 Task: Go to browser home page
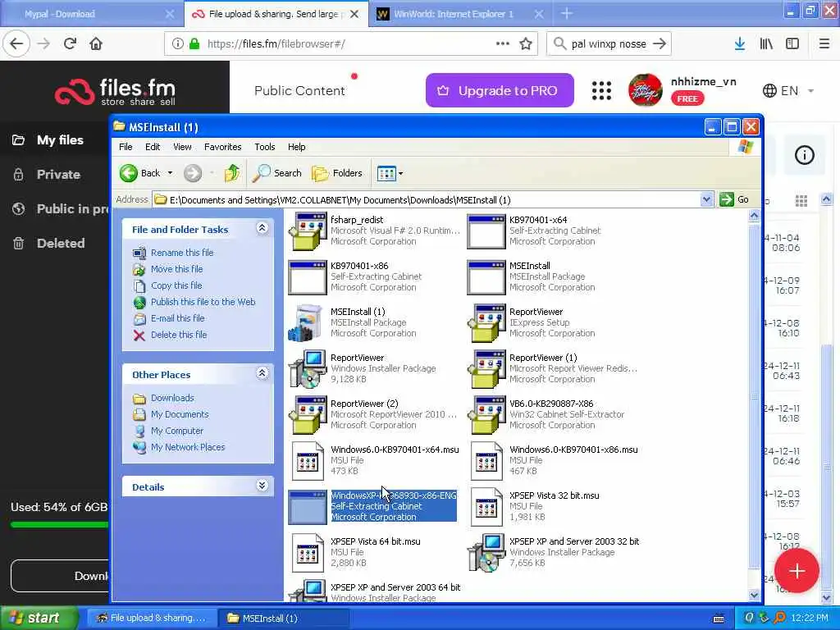[96, 43]
